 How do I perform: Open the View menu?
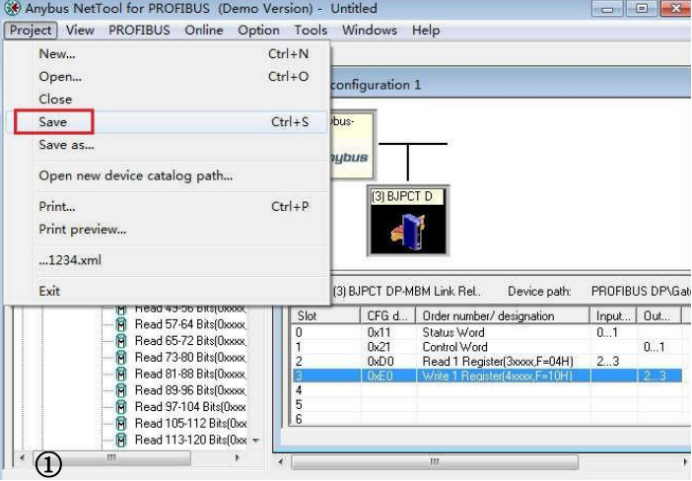point(80,30)
